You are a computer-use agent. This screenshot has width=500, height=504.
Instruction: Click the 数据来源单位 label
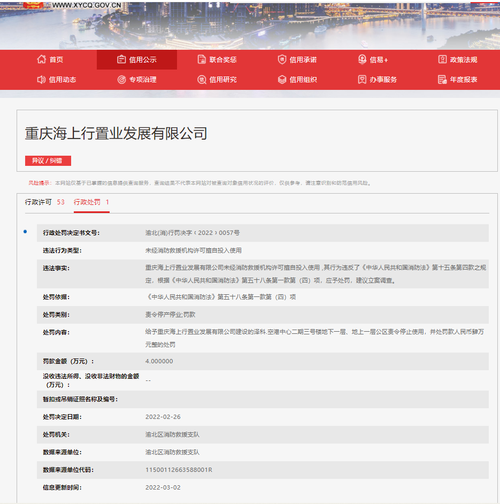(62, 452)
